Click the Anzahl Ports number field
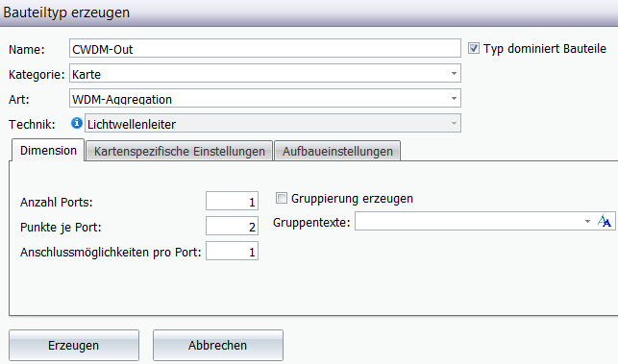The image size is (618, 364). click(233, 202)
